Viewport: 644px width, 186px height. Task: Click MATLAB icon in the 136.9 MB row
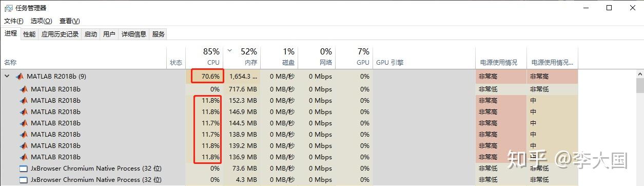coord(24,157)
